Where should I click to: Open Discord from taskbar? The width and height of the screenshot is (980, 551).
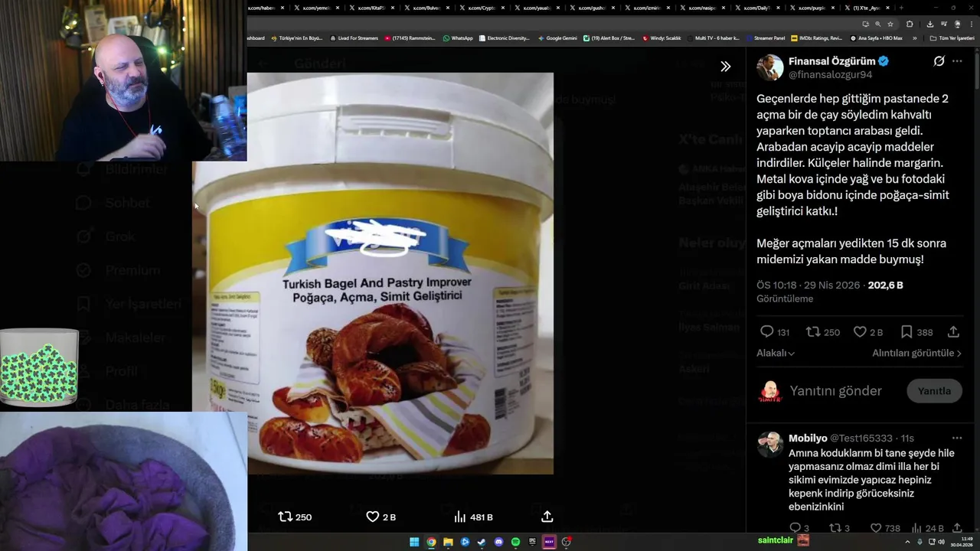[498, 542]
